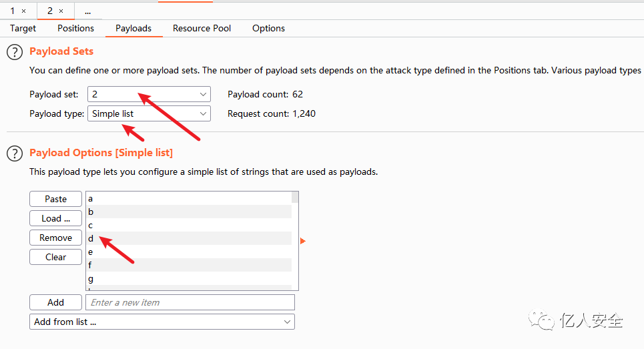Screen dimensions: 644x349
Task: Click the orange expand arrow beside list
Action: (303, 241)
